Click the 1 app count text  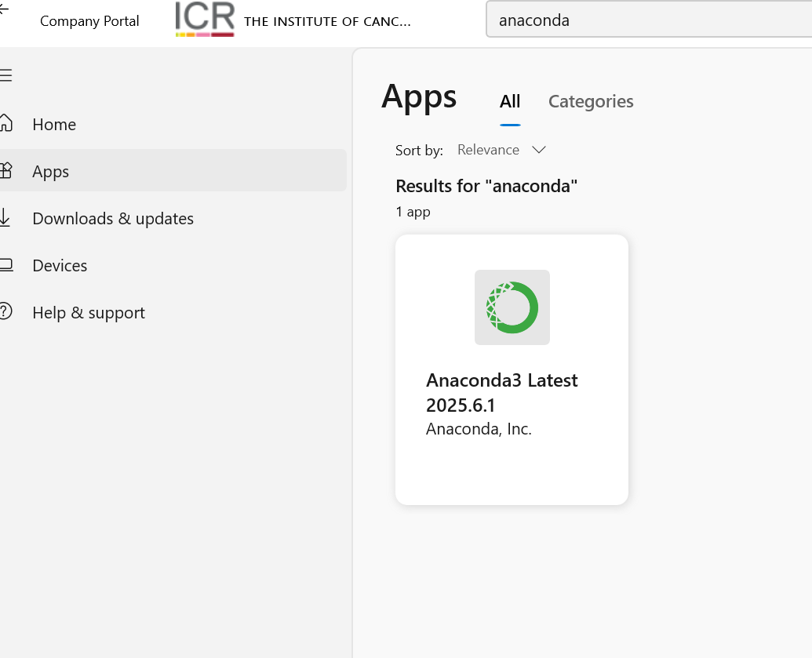pos(413,212)
